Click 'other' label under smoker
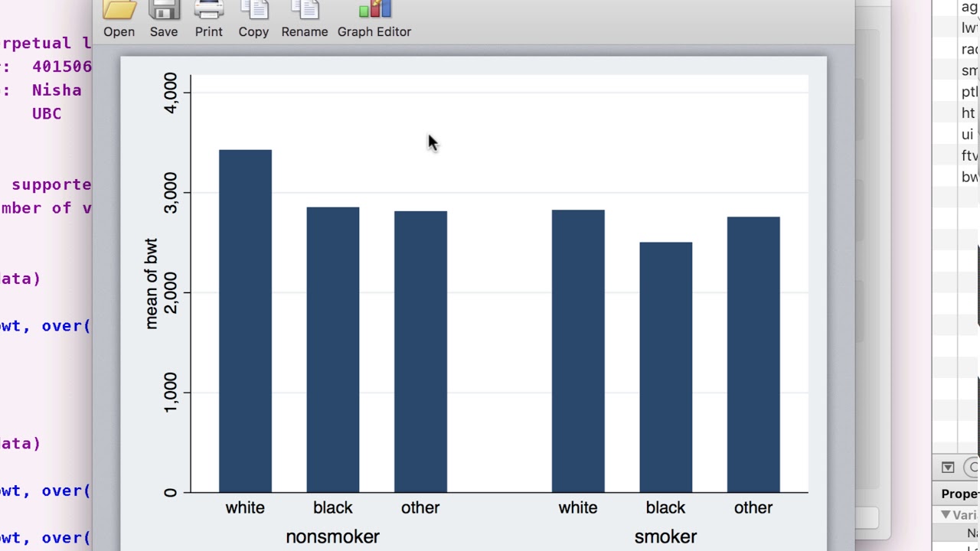Image resolution: width=980 pixels, height=551 pixels. click(x=753, y=507)
